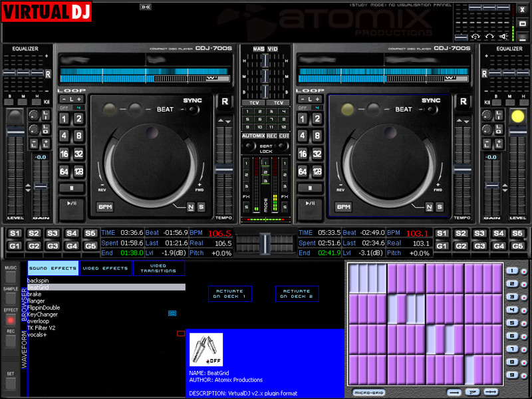
Task: Tap the left deck BPM button
Action: coord(105,207)
